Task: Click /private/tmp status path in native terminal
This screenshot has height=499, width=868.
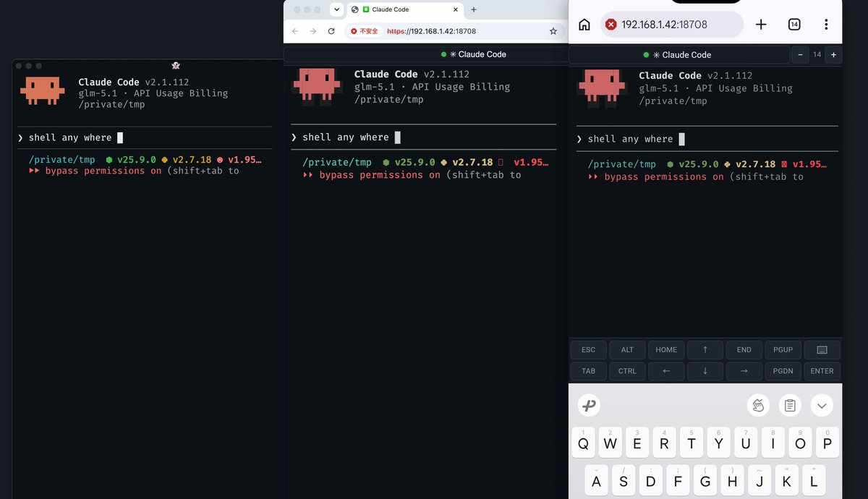Action: (x=61, y=160)
